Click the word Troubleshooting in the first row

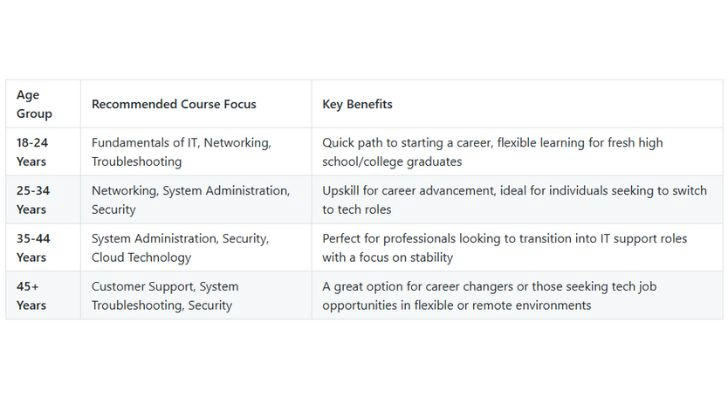pos(136,161)
